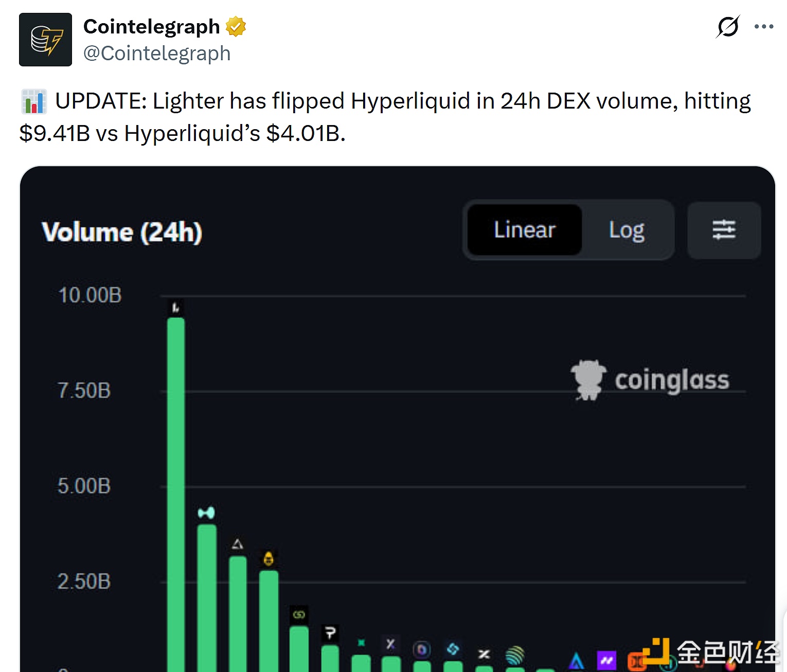Click the Hyperliquid logo above second bar
Image resolution: width=787 pixels, height=672 pixels.
click(x=206, y=512)
